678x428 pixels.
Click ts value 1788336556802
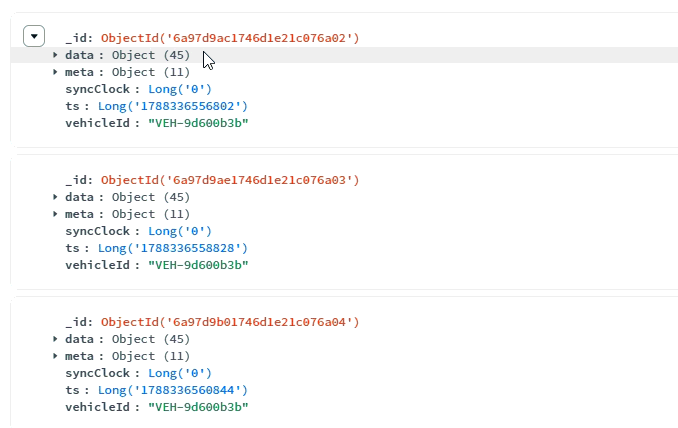click(x=173, y=106)
